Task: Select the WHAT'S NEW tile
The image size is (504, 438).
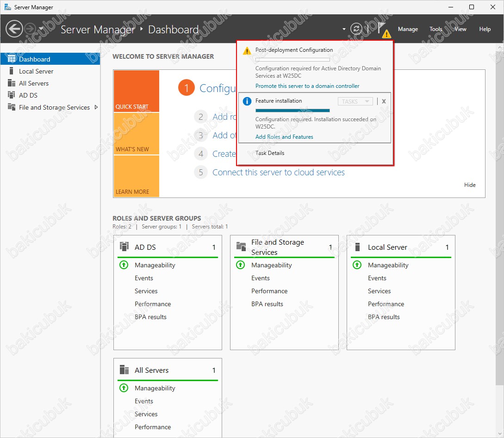Action: (136, 134)
